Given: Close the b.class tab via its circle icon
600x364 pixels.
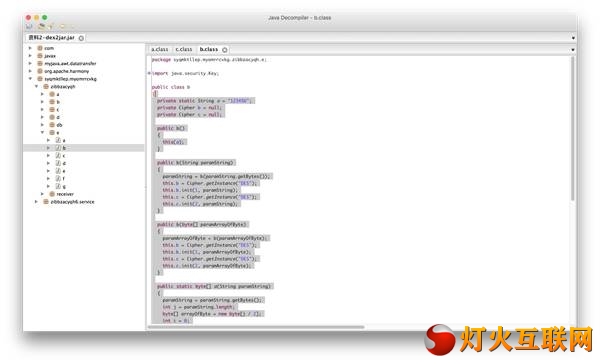Looking at the screenshot, I should 225,49.
